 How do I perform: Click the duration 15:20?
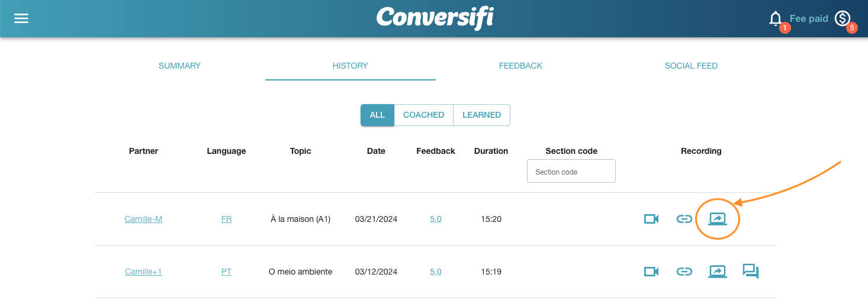coord(491,219)
